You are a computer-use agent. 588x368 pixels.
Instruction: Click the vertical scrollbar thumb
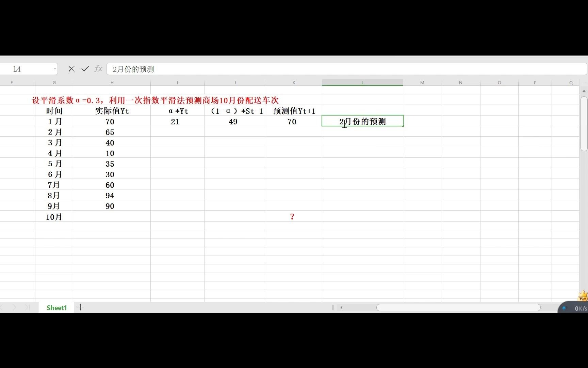[x=584, y=124]
